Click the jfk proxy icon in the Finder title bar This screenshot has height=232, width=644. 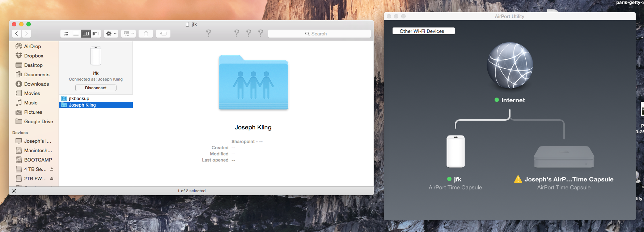(187, 24)
